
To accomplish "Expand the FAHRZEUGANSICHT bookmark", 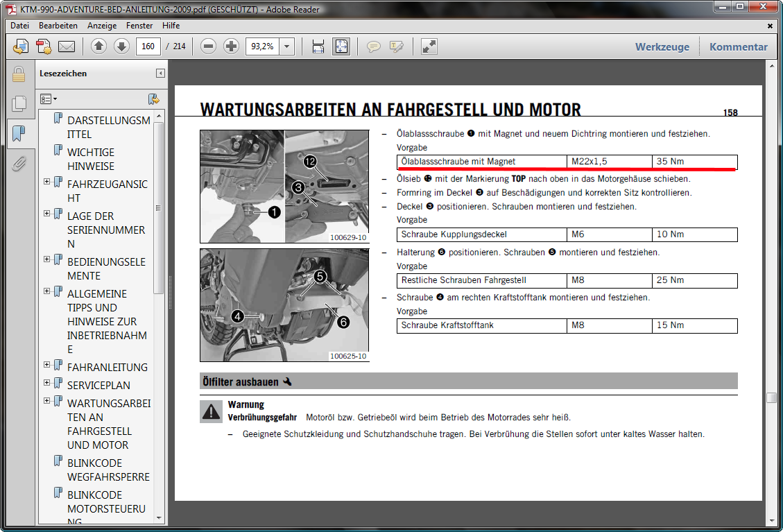I will tap(47, 182).
